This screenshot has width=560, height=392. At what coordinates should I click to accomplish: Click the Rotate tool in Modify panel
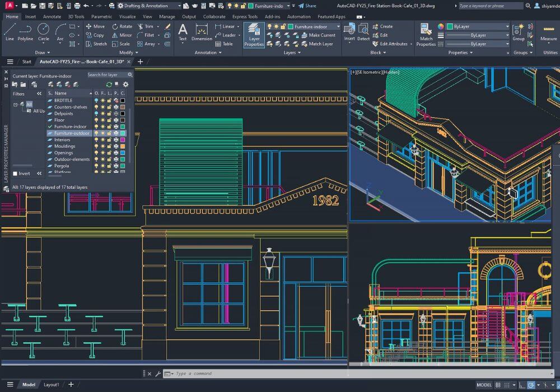(x=122, y=26)
